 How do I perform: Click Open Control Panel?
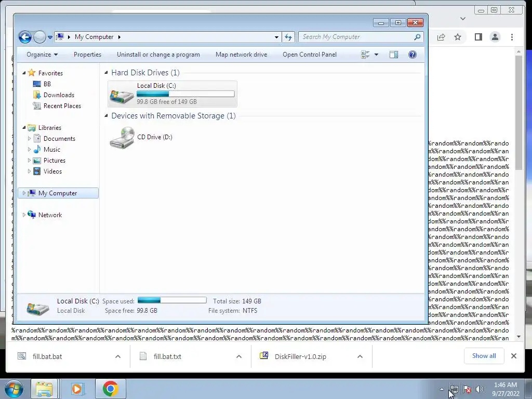click(310, 55)
